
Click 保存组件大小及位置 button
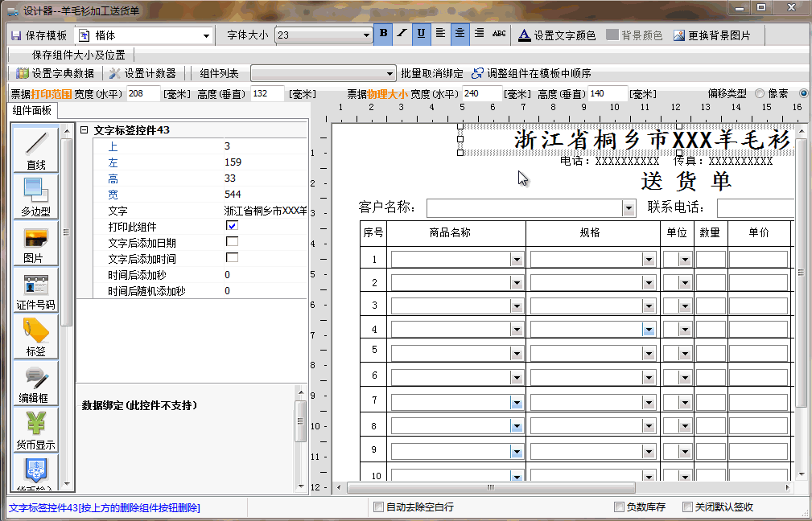78,55
